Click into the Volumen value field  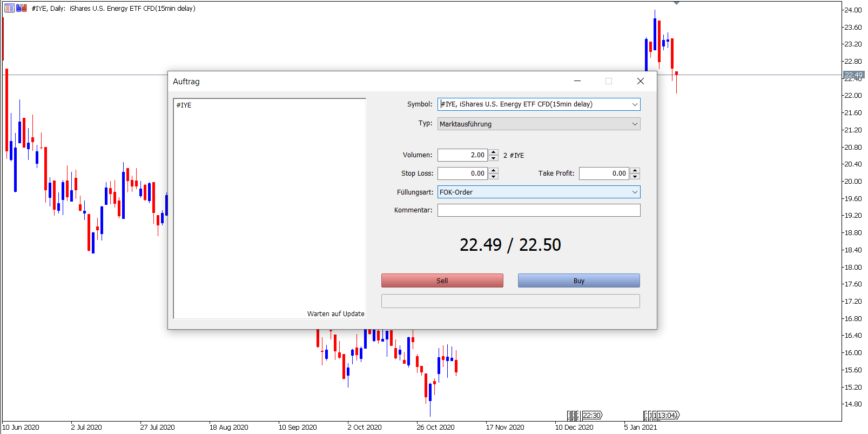(x=462, y=155)
